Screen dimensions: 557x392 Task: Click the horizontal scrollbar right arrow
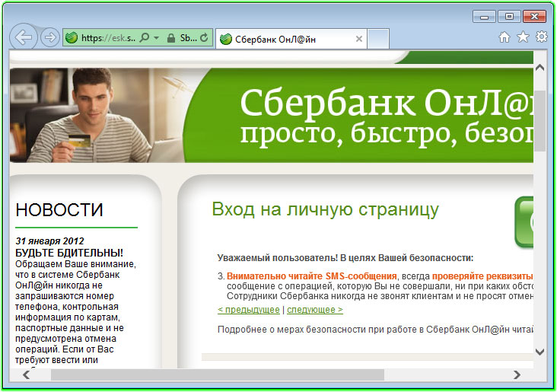pyautogui.click(x=517, y=374)
